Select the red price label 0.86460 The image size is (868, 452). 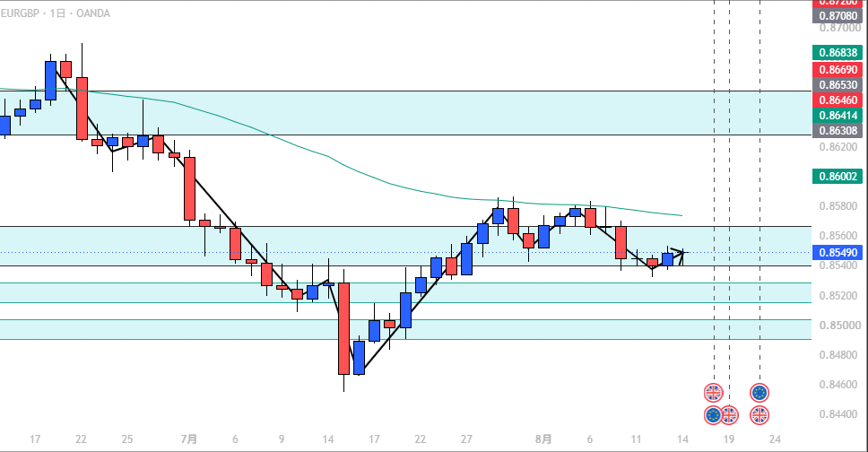coord(837,100)
